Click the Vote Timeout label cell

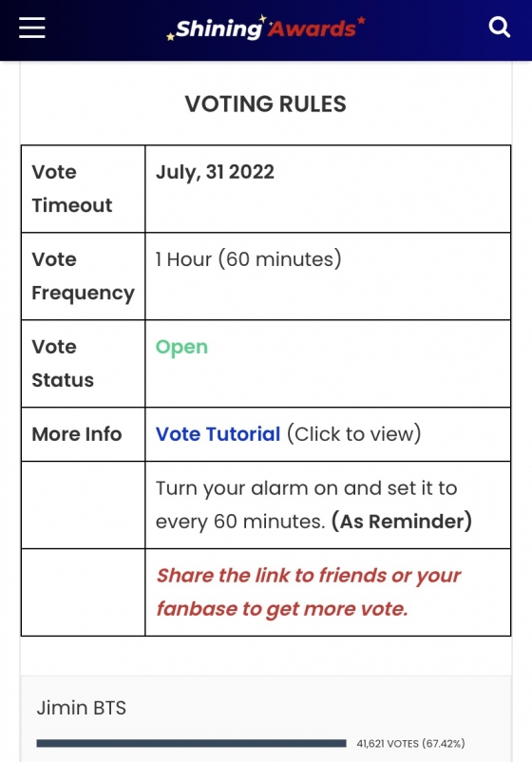click(83, 188)
